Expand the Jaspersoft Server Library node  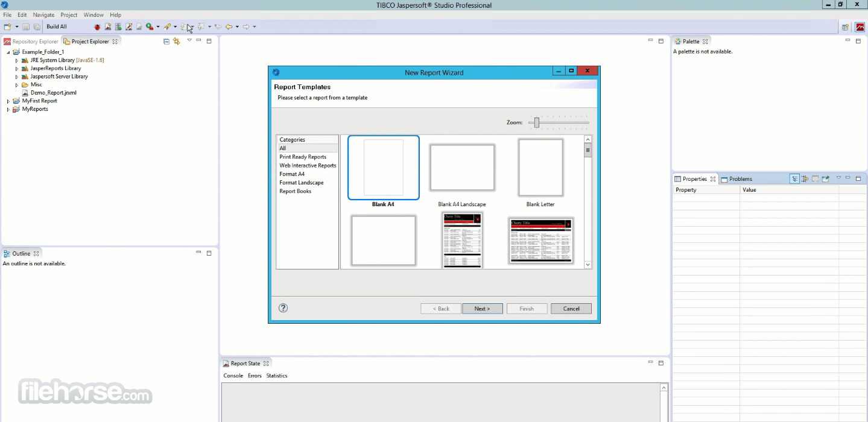[17, 77]
